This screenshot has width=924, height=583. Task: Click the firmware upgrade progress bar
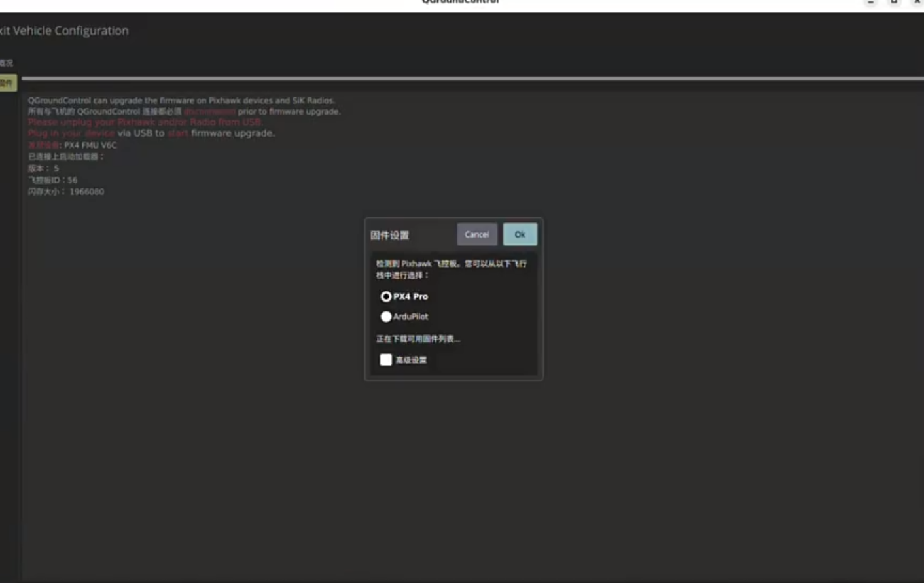coord(472,79)
